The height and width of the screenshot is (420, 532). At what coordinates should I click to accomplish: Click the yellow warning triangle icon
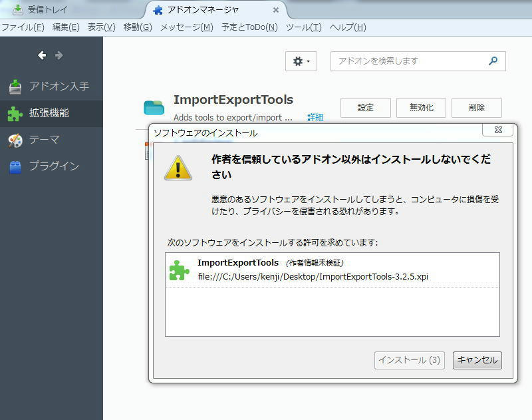point(178,168)
